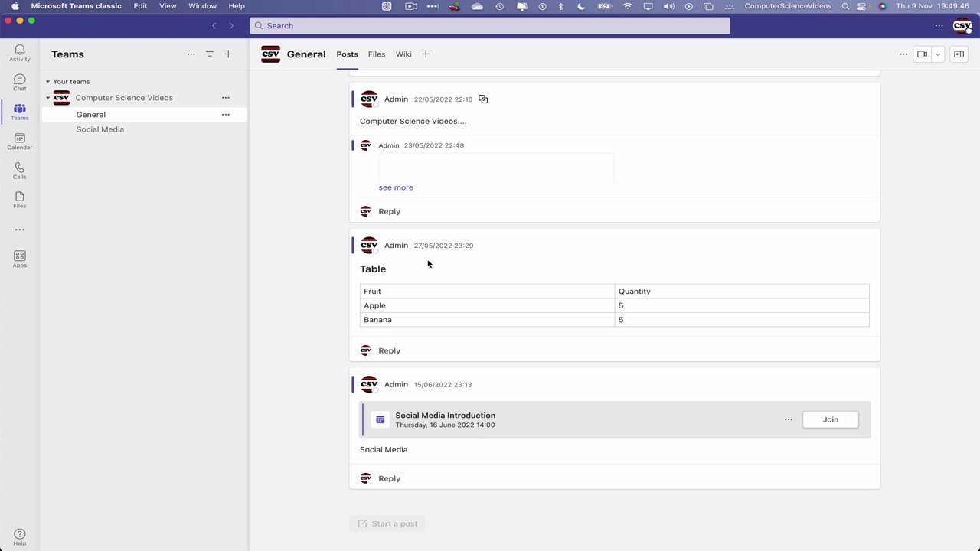Open the Apple menu
The height and width of the screenshot is (551, 980).
pyautogui.click(x=15, y=6)
